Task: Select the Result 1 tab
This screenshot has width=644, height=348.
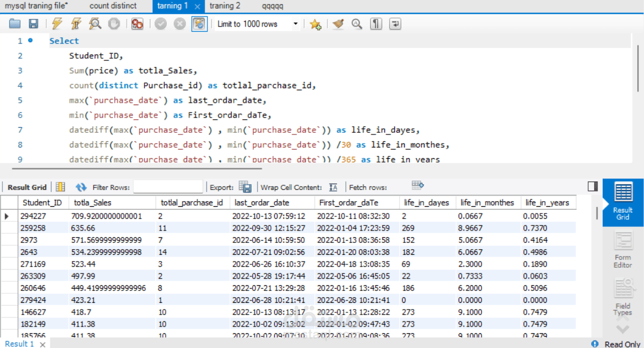Action: [19, 344]
